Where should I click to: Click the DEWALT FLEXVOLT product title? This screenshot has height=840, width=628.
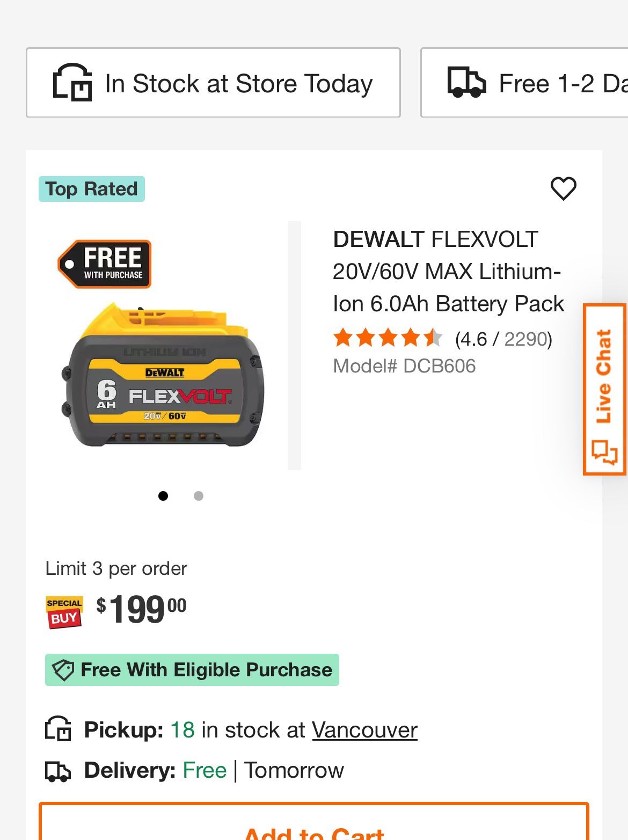click(x=447, y=271)
